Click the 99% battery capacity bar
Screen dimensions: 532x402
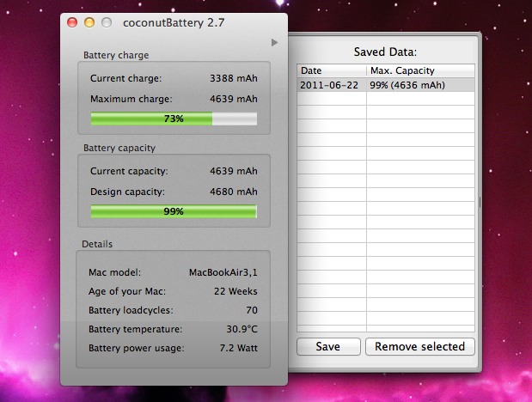tap(174, 211)
